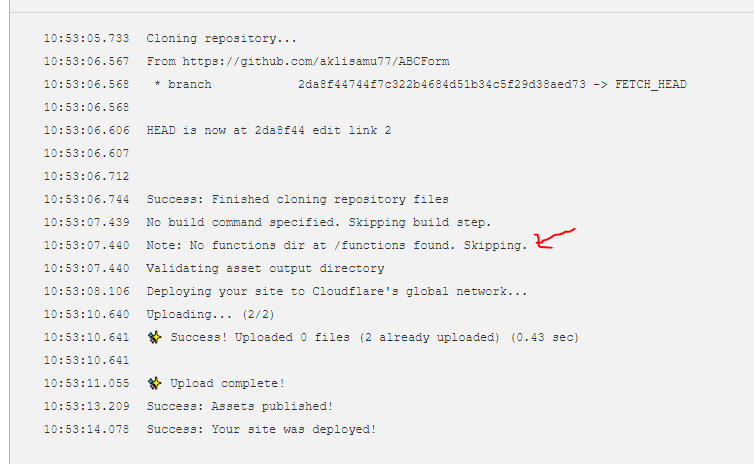754x464 pixels.
Task: Click the red hand-drawn arrow annotation
Action: 554,238
